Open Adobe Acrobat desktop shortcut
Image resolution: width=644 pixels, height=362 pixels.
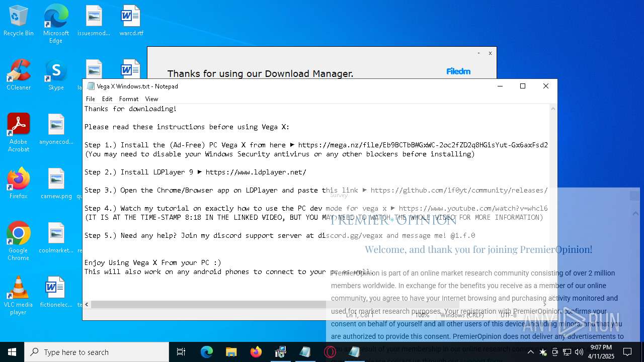(x=19, y=133)
